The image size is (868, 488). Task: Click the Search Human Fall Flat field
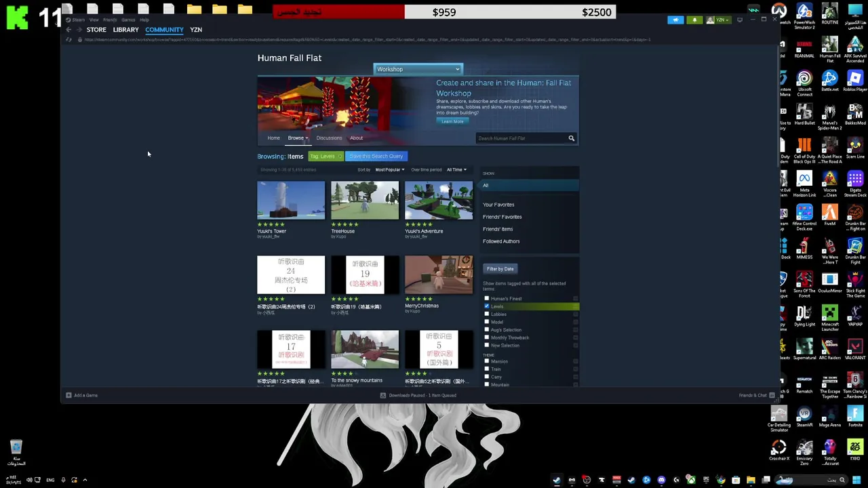[x=521, y=138]
